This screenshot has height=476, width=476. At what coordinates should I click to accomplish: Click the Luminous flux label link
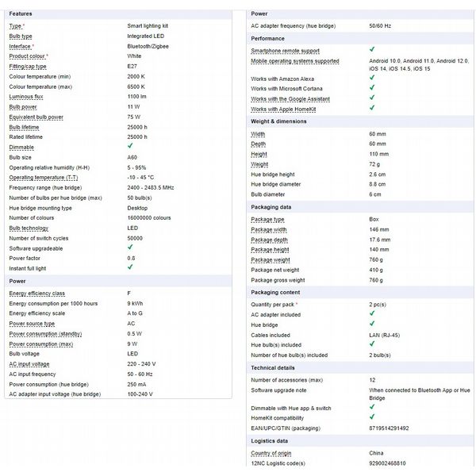pos(25,96)
